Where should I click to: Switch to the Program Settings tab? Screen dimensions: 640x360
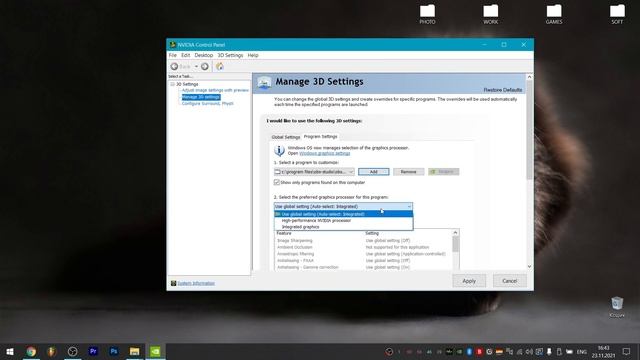pyautogui.click(x=320, y=136)
